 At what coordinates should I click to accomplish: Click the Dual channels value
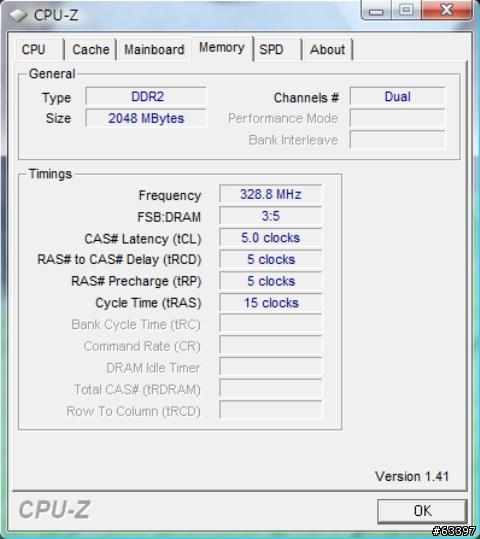click(x=397, y=97)
